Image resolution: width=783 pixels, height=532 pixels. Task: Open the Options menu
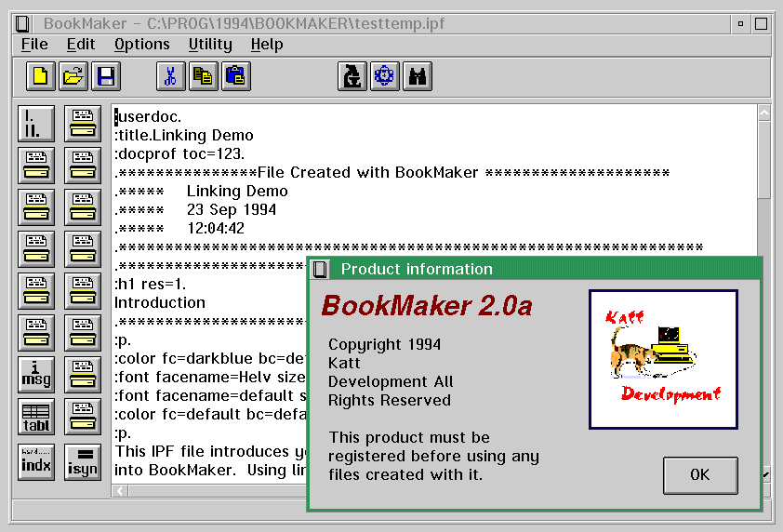coord(142,44)
